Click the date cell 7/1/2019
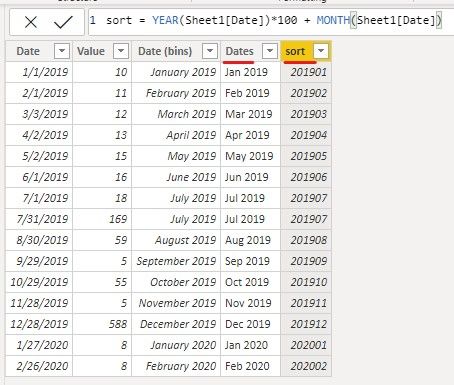The image size is (454, 385). pos(39,198)
